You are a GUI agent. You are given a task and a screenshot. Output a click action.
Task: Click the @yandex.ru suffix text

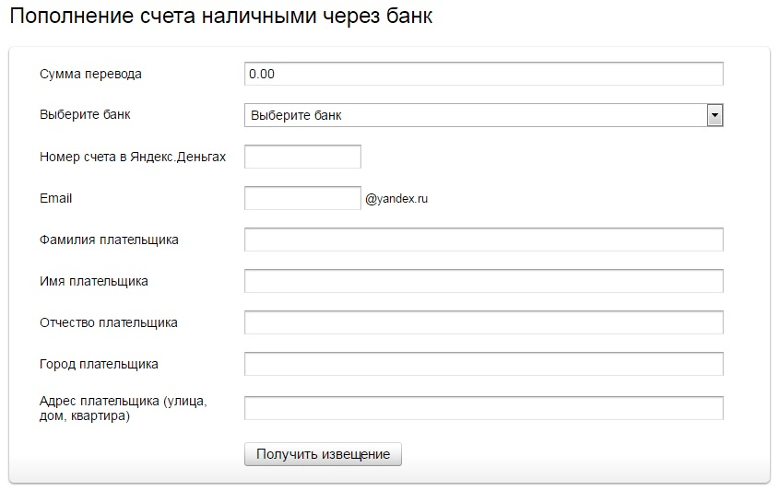click(x=396, y=198)
